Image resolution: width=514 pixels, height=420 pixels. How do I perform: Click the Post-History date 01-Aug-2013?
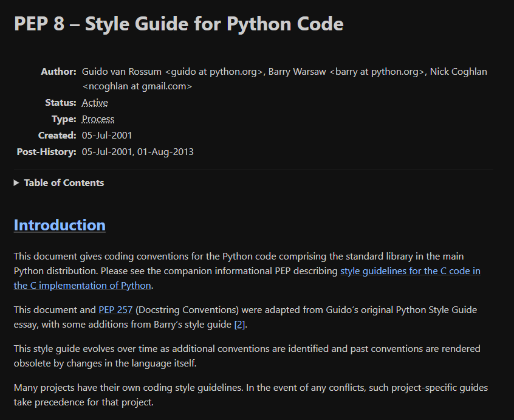(x=165, y=152)
